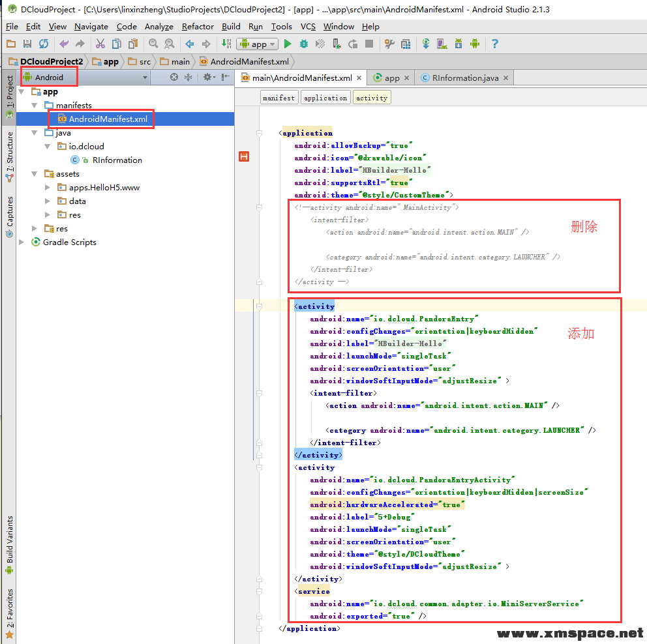Open the Project Structure icon
This screenshot has height=644, width=647.
pos(406,44)
